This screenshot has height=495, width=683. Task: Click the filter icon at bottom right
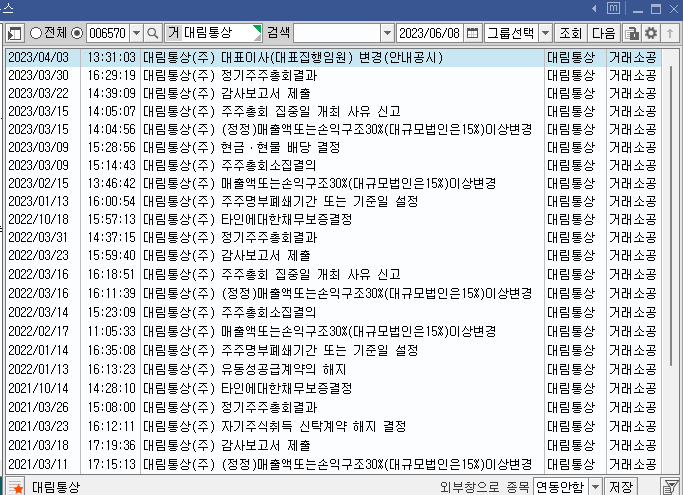(670, 486)
